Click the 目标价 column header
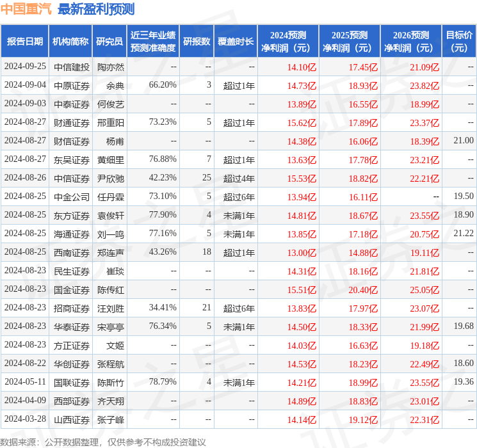 tap(459, 42)
